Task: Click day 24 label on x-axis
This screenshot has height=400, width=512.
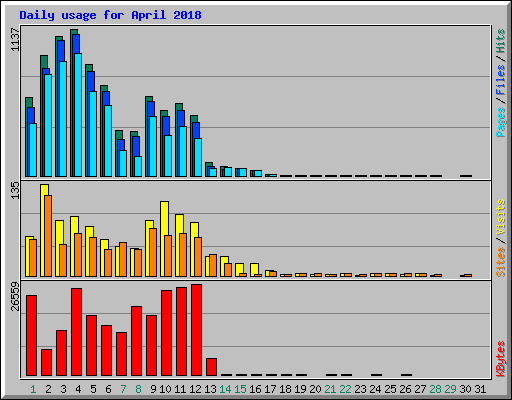Action: click(375, 389)
